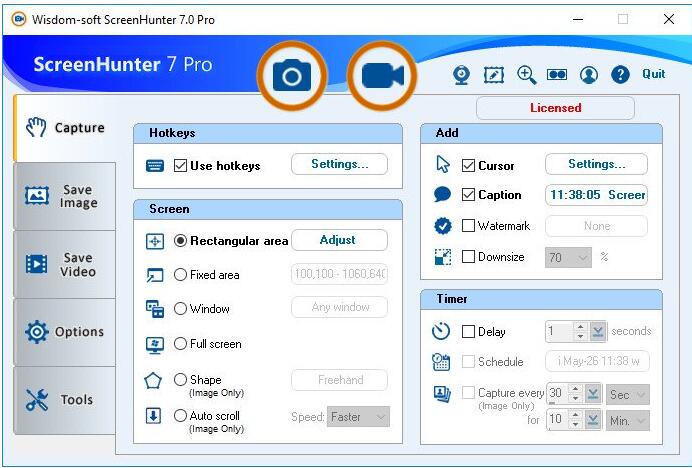
Task: Open the Delay seconds dropdown arrow
Action: [598, 331]
